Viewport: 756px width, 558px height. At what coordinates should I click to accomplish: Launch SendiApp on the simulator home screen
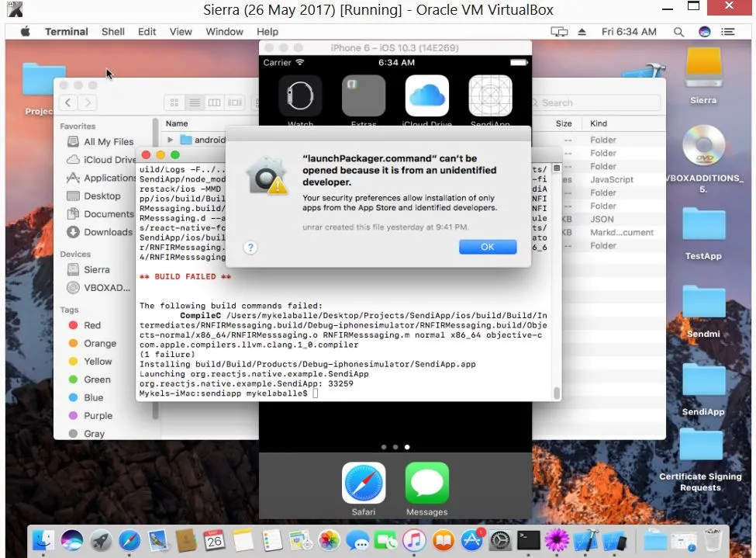click(490, 95)
